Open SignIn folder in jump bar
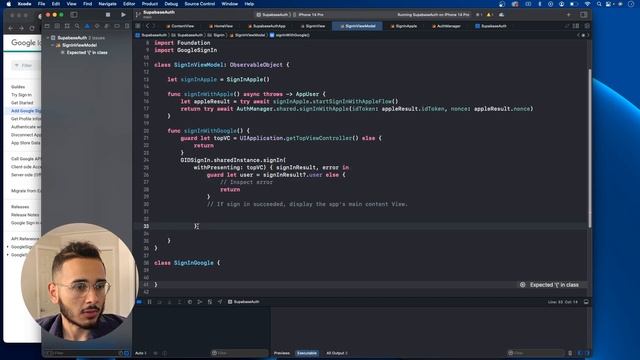Screen dimensions: 640x360 (x=216, y=35)
